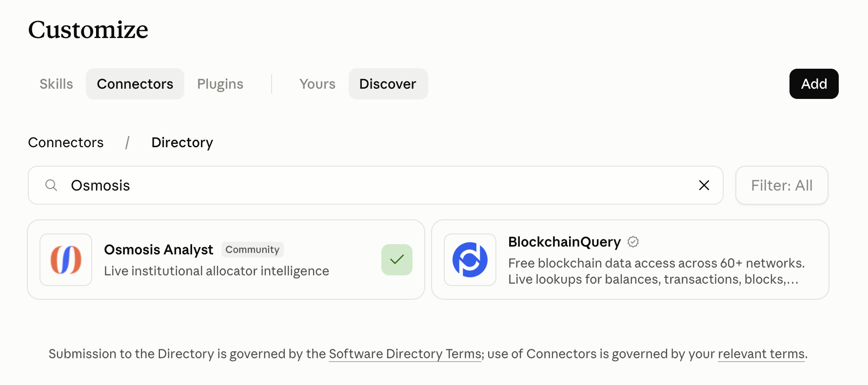Image resolution: width=868 pixels, height=385 pixels.
Task: Go to Connectors in the breadcrumb
Action: pos(66,142)
